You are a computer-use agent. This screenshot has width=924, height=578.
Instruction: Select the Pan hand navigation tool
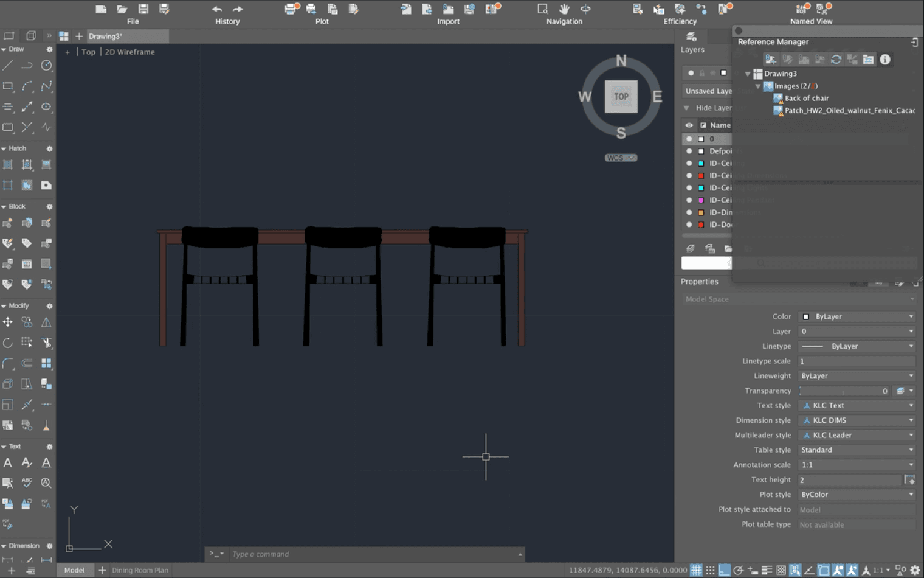(564, 9)
